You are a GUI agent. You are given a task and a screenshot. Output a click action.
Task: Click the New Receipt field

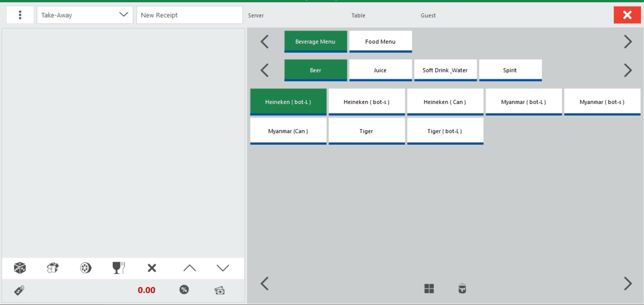coord(190,15)
